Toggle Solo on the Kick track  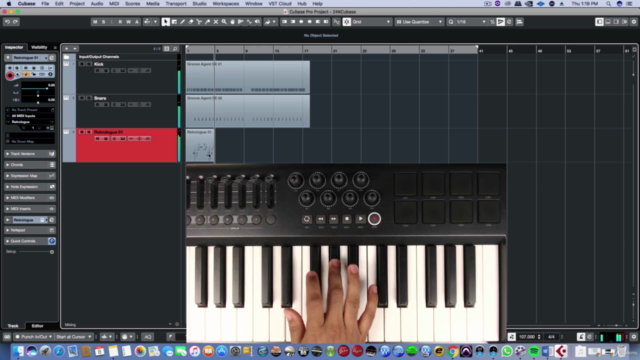[x=89, y=64]
